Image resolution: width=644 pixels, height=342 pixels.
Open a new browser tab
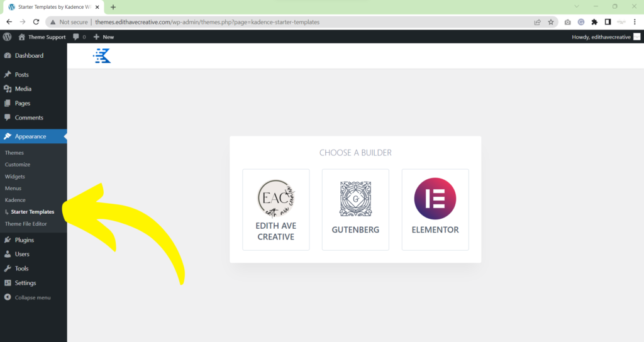click(x=113, y=7)
